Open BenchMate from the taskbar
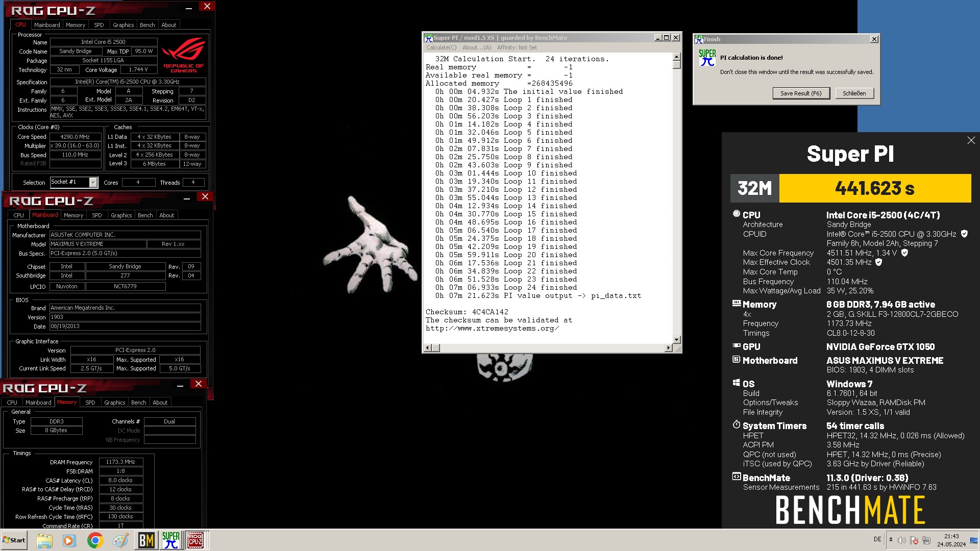 146,540
